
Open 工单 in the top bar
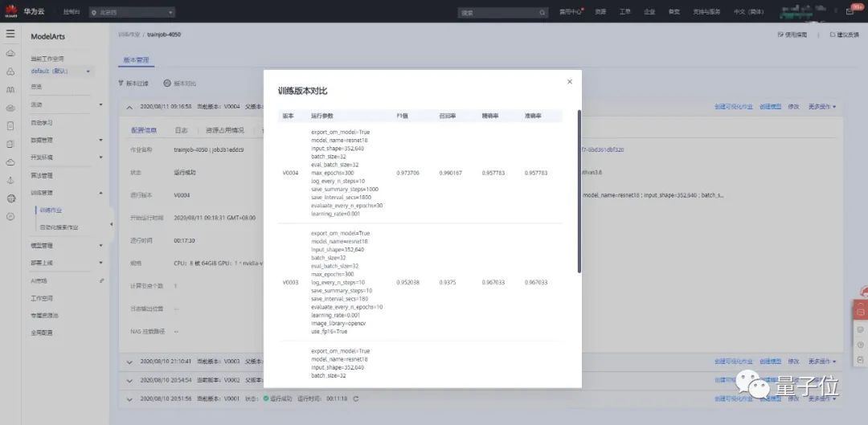tap(625, 12)
